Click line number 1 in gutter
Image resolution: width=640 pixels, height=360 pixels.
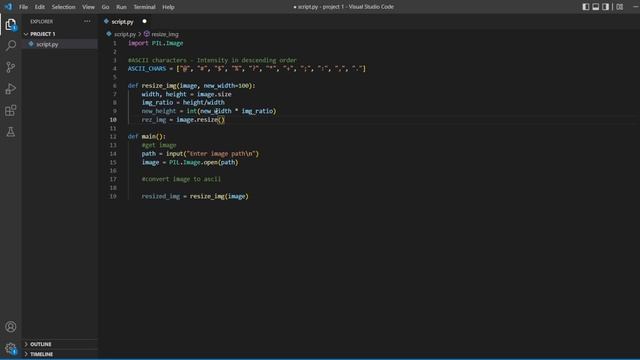(115, 43)
